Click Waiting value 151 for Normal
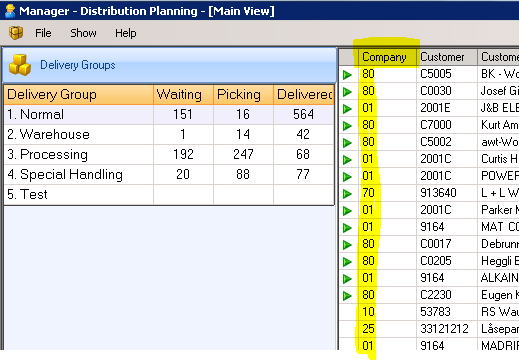Image resolution: width=519 pixels, height=360 pixels. click(183, 114)
